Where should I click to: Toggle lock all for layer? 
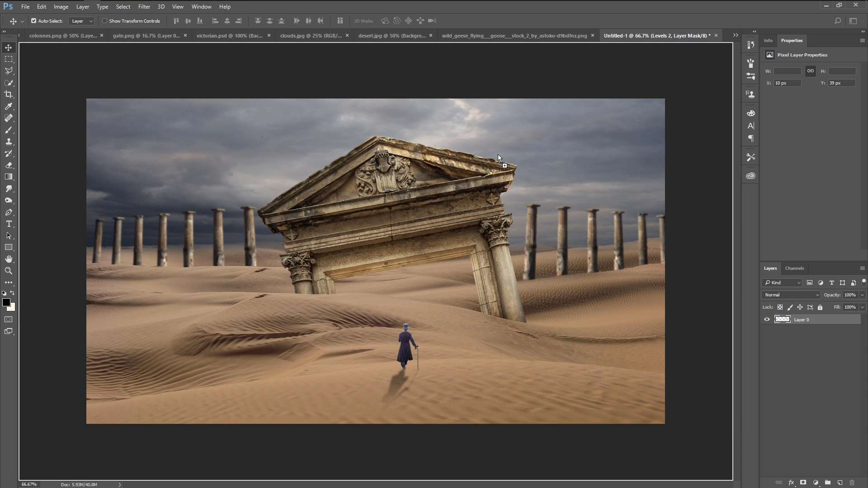(820, 307)
